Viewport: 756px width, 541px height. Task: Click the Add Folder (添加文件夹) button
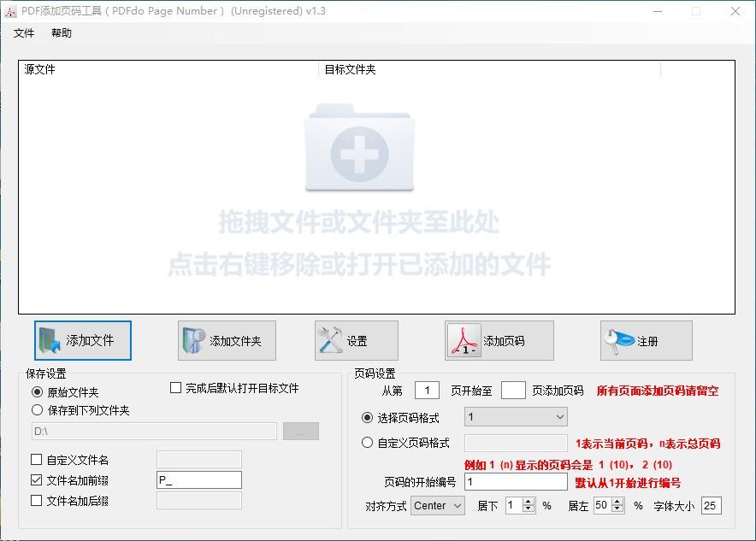point(227,341)
